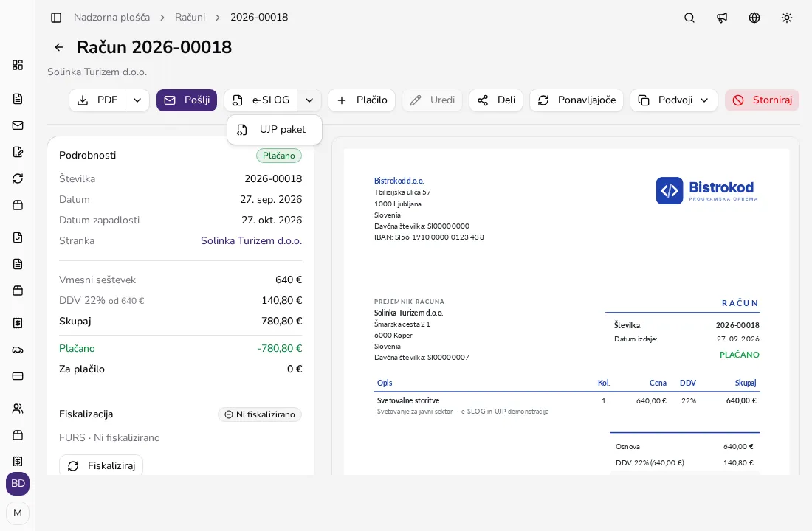This screenshot has width=812, height=531.
Task: Click the FURS · Ni fiskalizirano text
Action: click(x=109, y=437)
